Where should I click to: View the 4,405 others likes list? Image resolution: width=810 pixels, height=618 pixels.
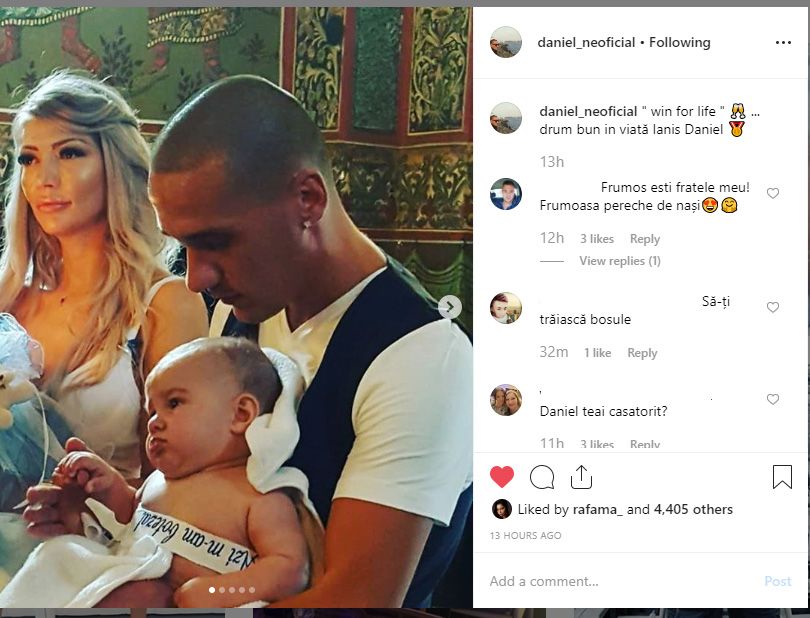click(693, 509)
